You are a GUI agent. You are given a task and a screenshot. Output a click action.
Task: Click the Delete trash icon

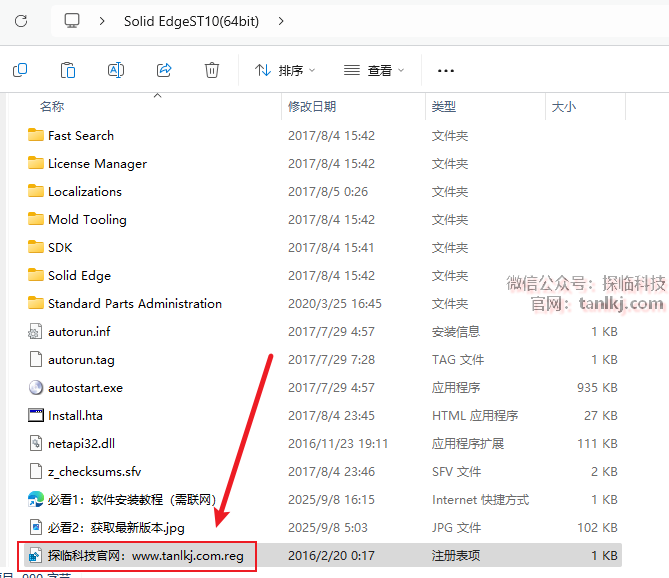[212, 70]
